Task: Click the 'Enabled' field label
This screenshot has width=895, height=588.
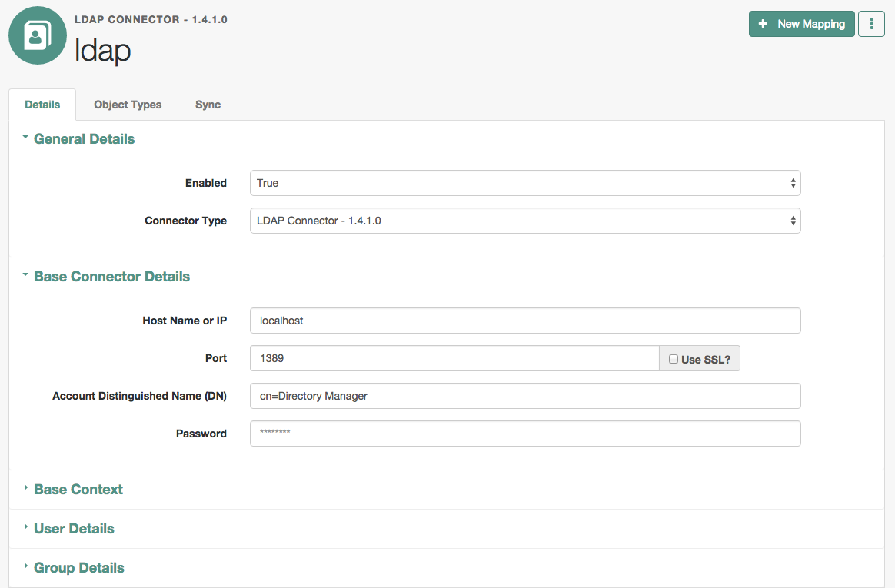Action: (x=206, y=183)
